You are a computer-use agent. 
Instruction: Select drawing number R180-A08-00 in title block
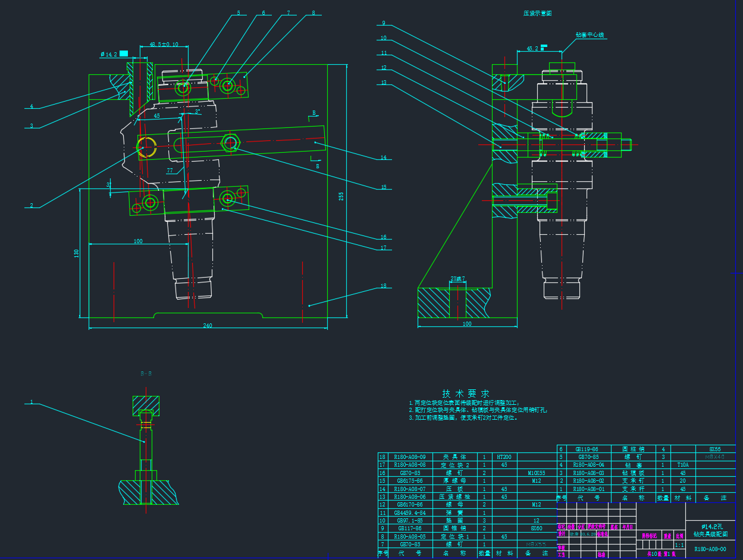pos(710,550)
